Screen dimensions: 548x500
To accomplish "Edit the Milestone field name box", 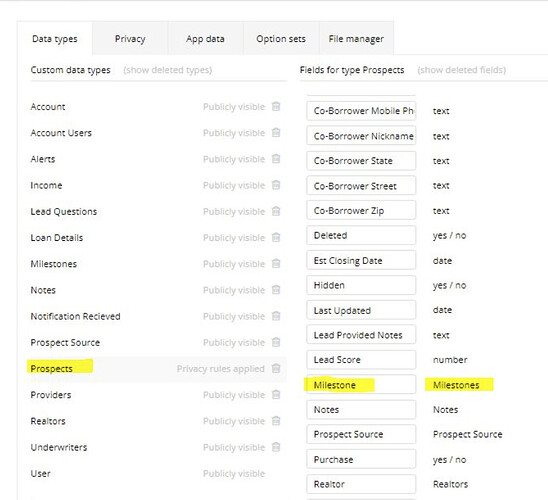I will (361, 384).
